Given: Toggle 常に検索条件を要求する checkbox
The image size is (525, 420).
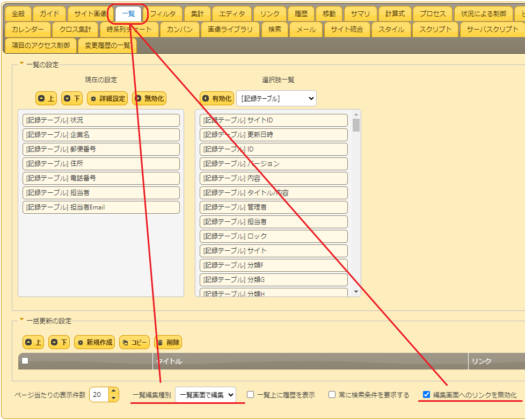Looking at the screenshot, I should [x=332, y=395].
